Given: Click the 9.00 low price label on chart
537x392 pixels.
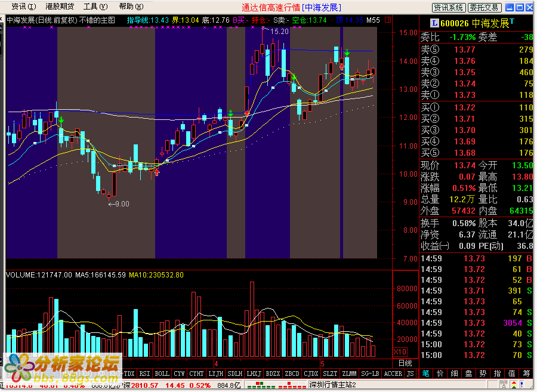Looking at the screenshot, I should click(122, 204).
